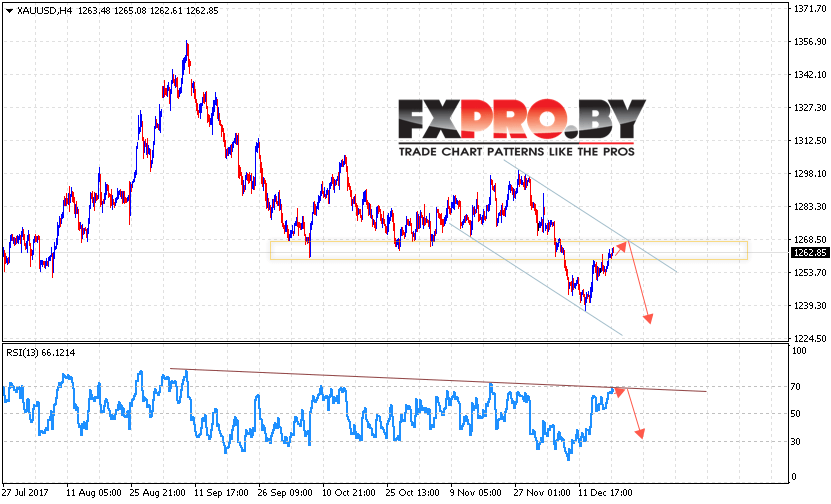Click the 9 Nov 05:00 time label
This screenshot has width=831, height=504.
click(x=476, y=492)
